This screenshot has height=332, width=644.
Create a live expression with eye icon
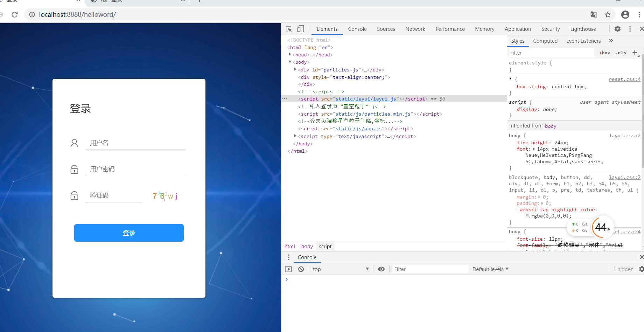[x=381, y=269]
